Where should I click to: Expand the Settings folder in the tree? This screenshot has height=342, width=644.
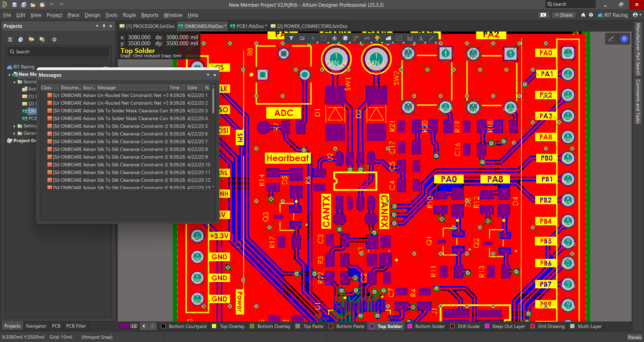(14, 126)
